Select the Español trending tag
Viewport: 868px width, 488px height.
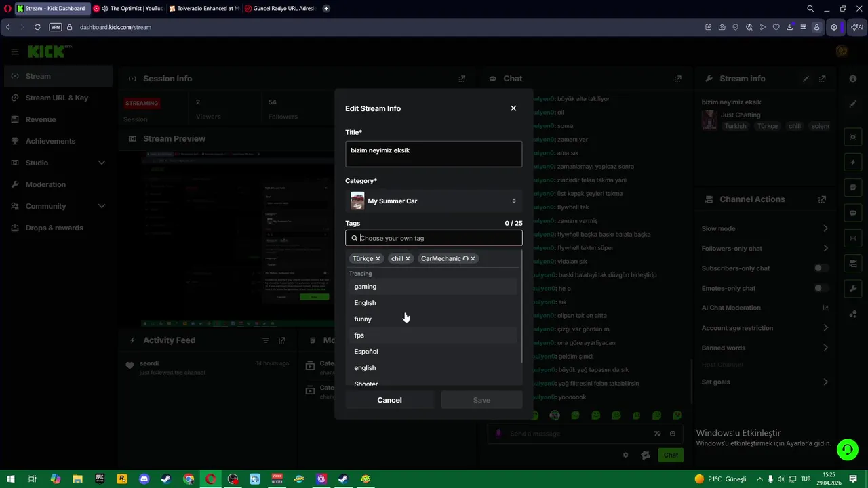[x=433, y=352]
